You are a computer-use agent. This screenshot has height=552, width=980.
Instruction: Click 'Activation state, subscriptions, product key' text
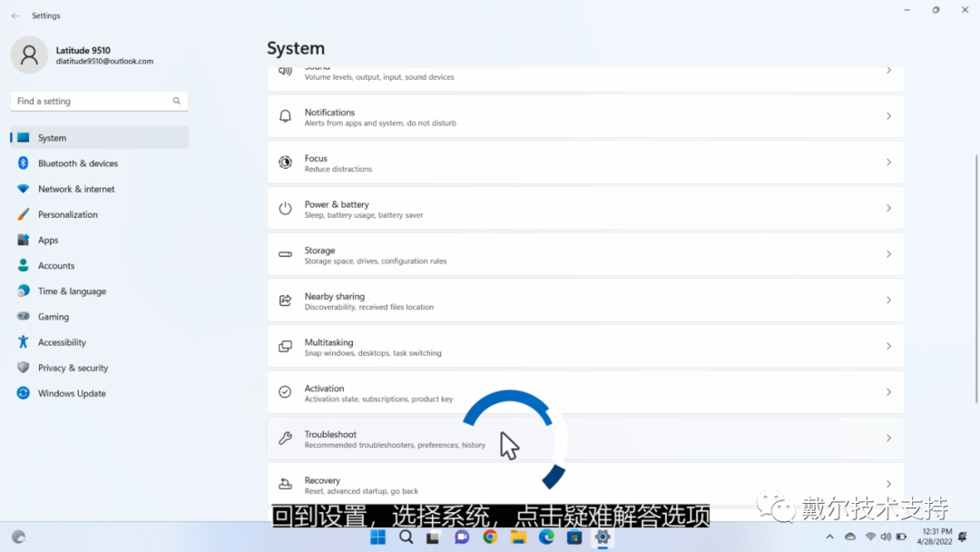[378, 399]
